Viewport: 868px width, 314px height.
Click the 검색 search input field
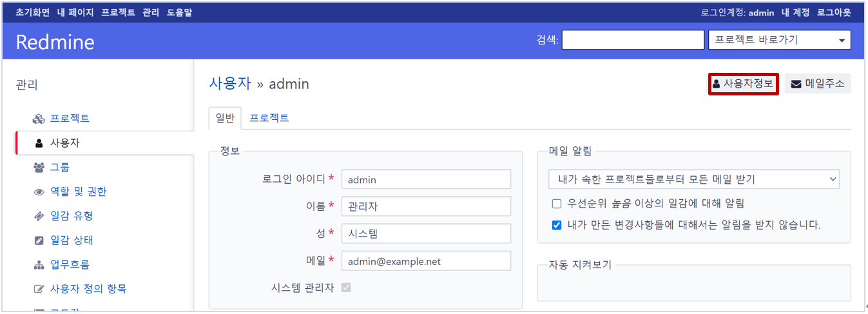tap(633, 40)
